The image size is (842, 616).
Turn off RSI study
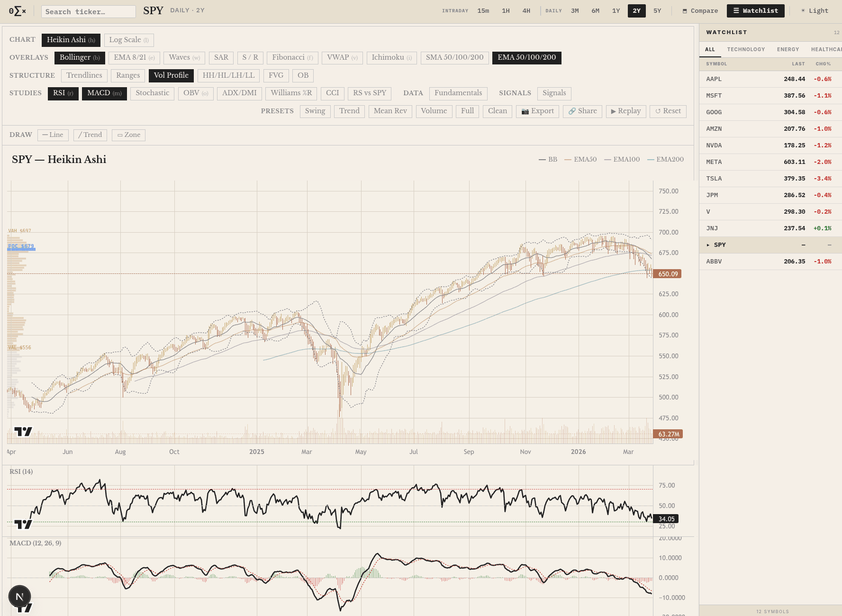point(63,93)
